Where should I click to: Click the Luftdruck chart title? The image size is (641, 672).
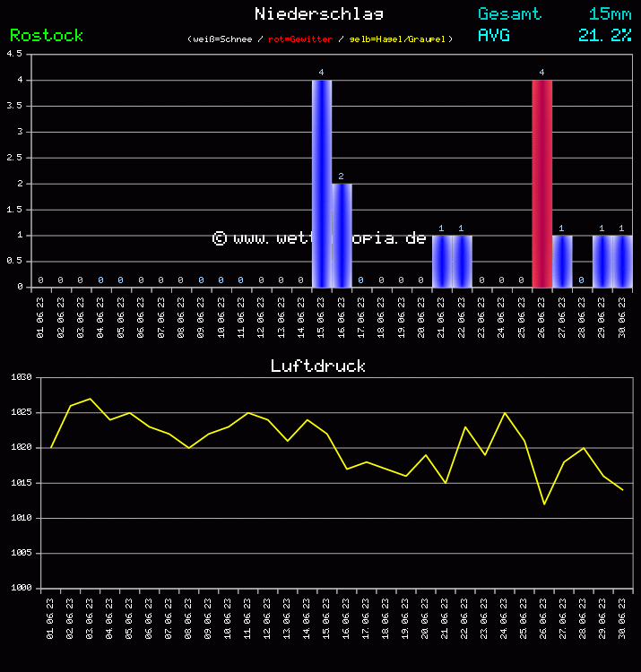318,366
